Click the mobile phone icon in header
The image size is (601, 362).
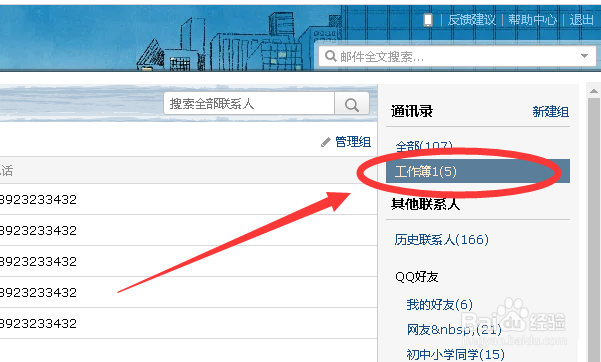click(428, 20)
